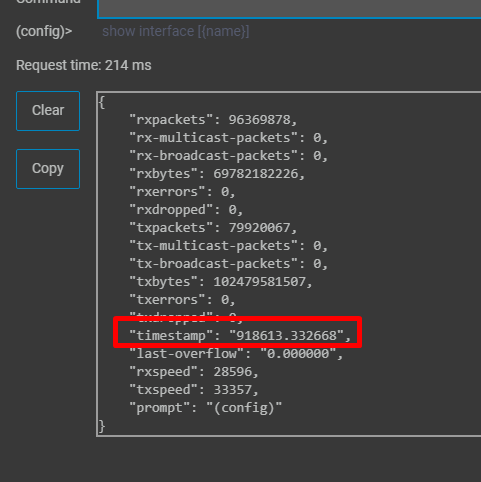Select the "rxspeed": 28596 line

click(x=194, y=372)
